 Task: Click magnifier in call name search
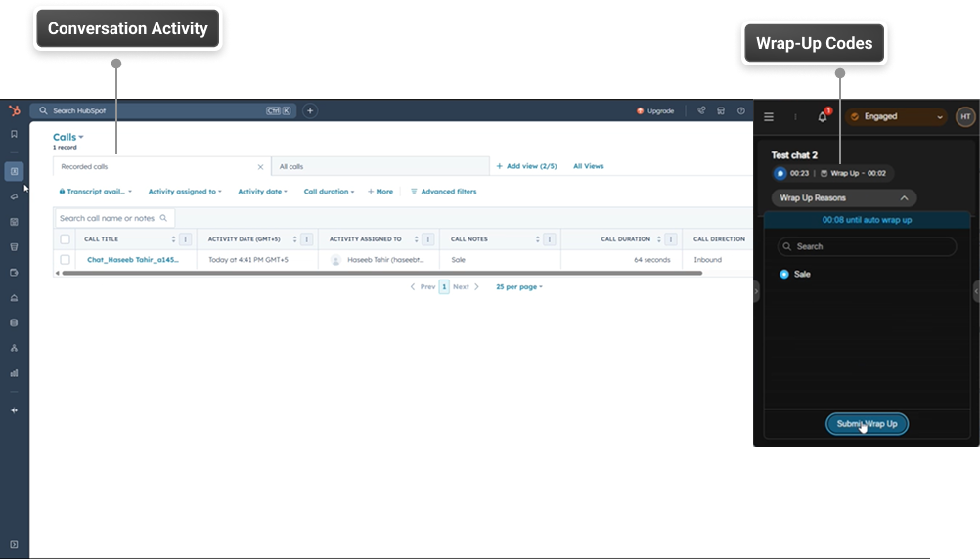(x=163, y=218)
